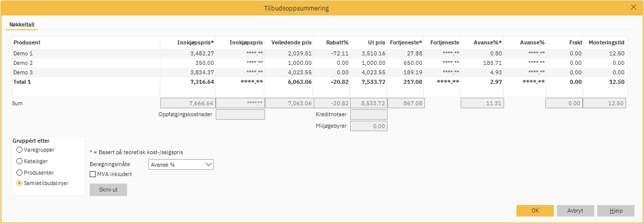Screen dimensions: 644x224
Task: Click the Produsent column header
Action: [27, 43]
